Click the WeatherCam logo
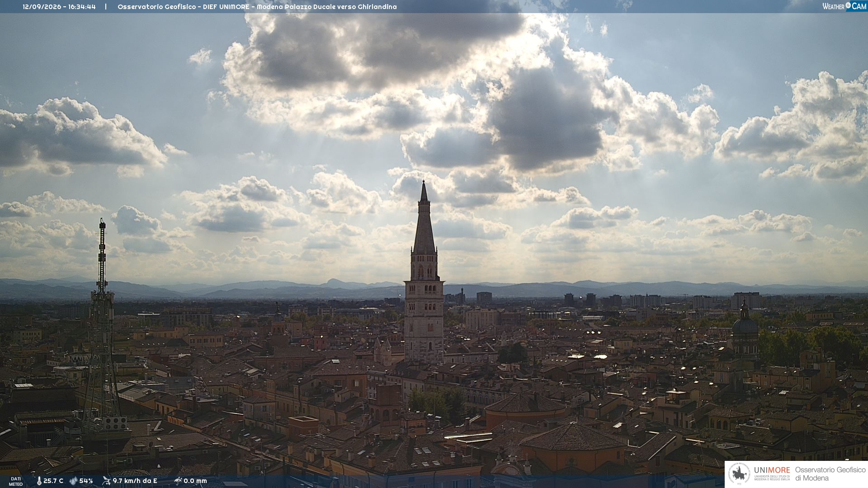Viewport: 868px width, 488px height. [x=844, y=6]
